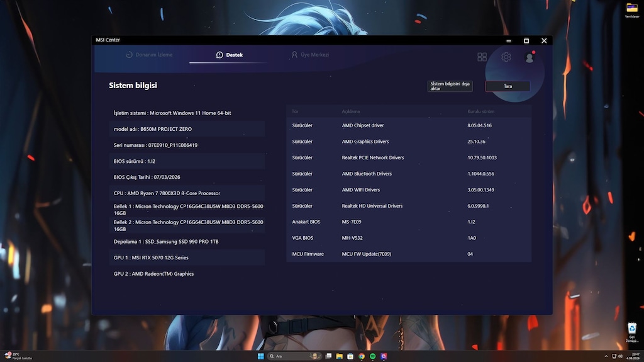644x362 pixels.
Task: Open the volume tray icon
Action: tap(620, 356)
